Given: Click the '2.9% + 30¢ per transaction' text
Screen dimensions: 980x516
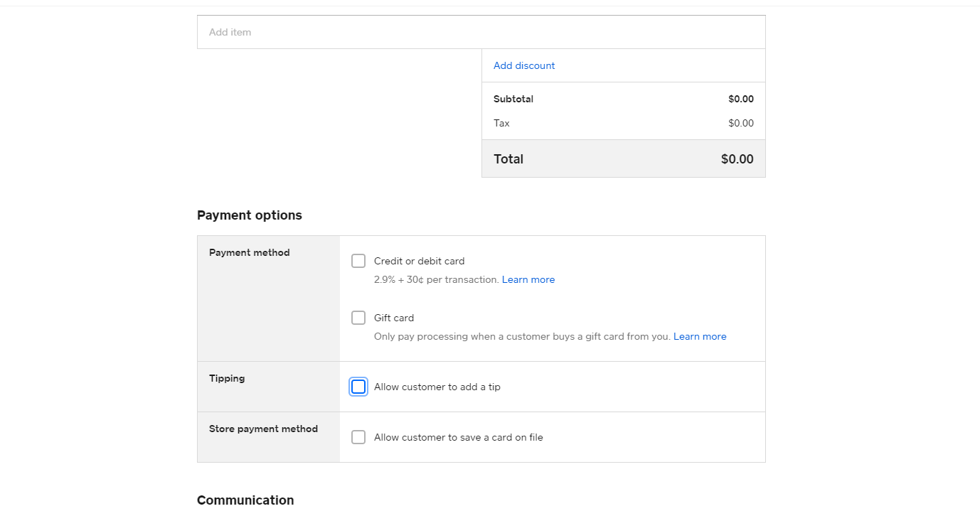Looking at the screenshot, I should click(x=436, y=279).
